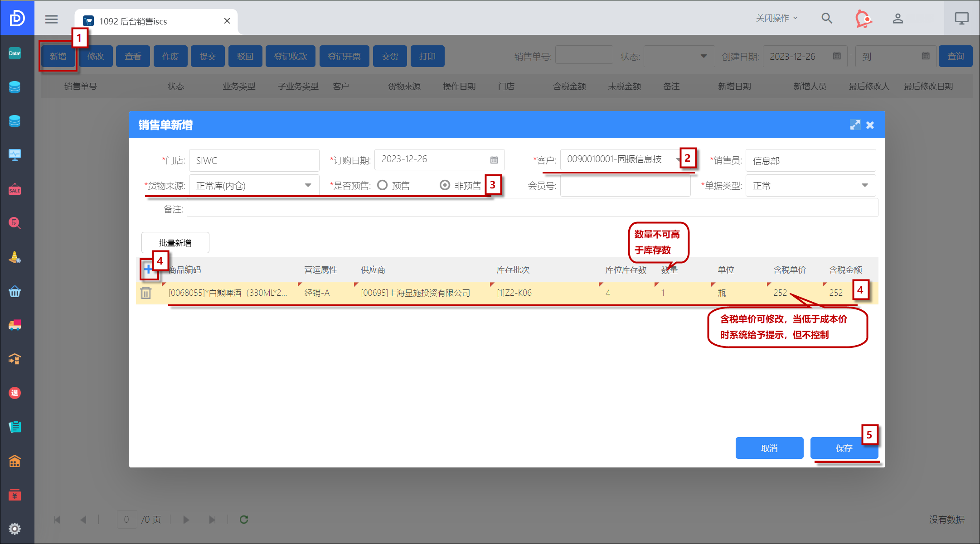Click the 查看 toolbar button
This screenshot has height=544, width=980.
click(133, 56)
